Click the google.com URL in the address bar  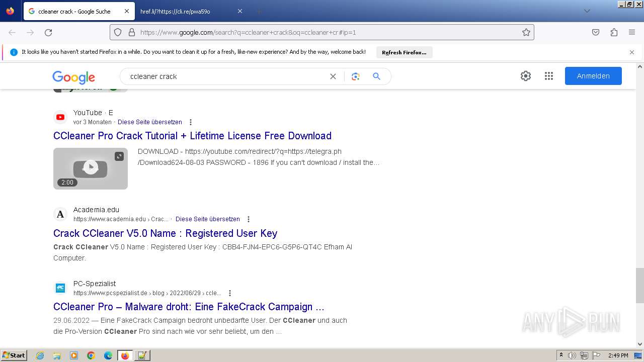pyautogui.click(x=248, y=32)
